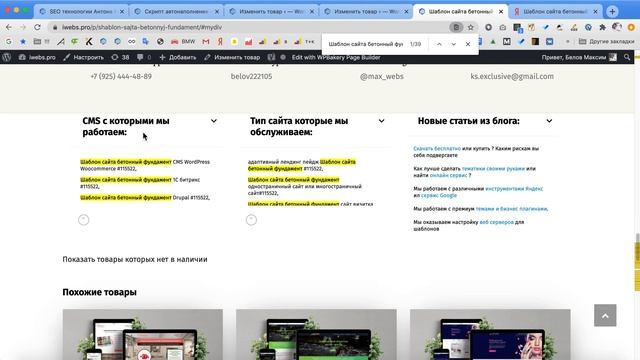Open the comments bubble in admin bar

coord(144,57)
